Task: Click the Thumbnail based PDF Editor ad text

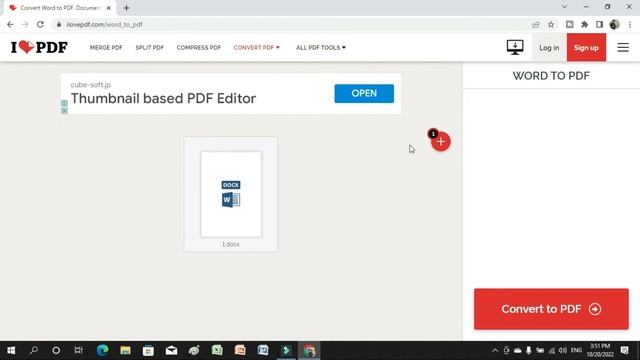Action: pyautogui.click(x=163, y=98)
